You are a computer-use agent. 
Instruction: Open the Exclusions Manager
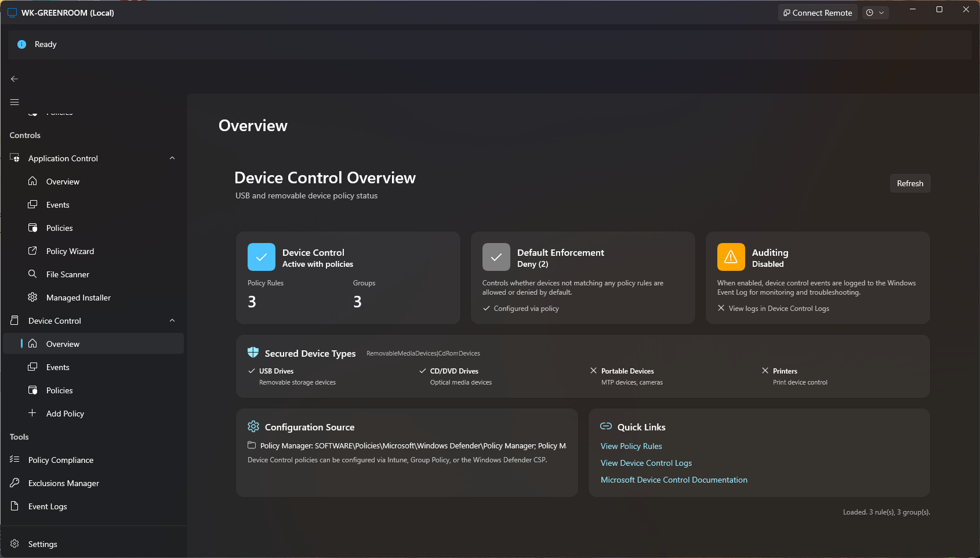click(x=63, y=483)
